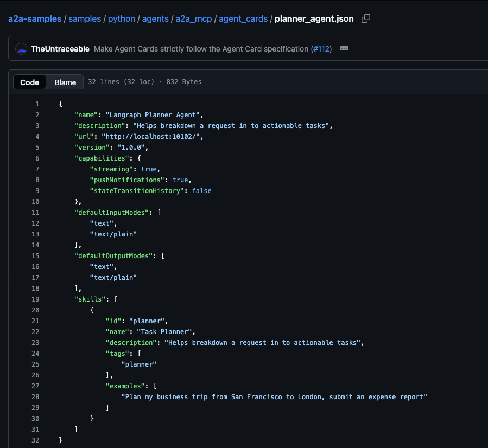
Task: Click false value of stateTransitionHistory
Action: [202, 190]
